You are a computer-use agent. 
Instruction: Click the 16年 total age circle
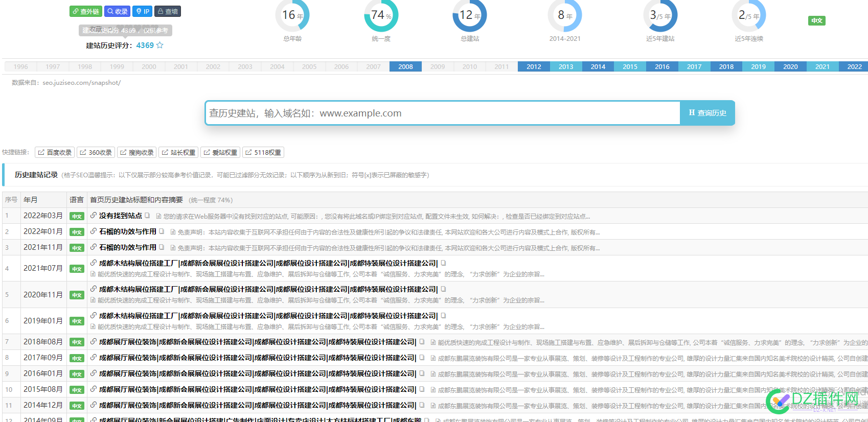(x=292, y=16)
